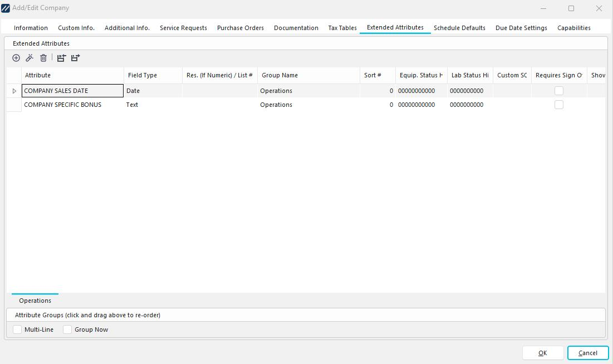613x364 pixels.
Task: Click the OK button
Action: tap(543, 353)
